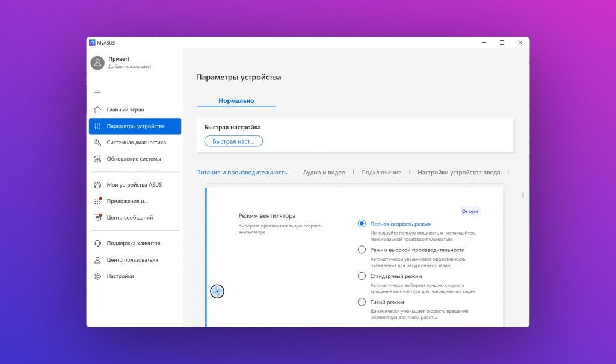
Task: Open Подключение tab
Action: click(x=381, y=173)
